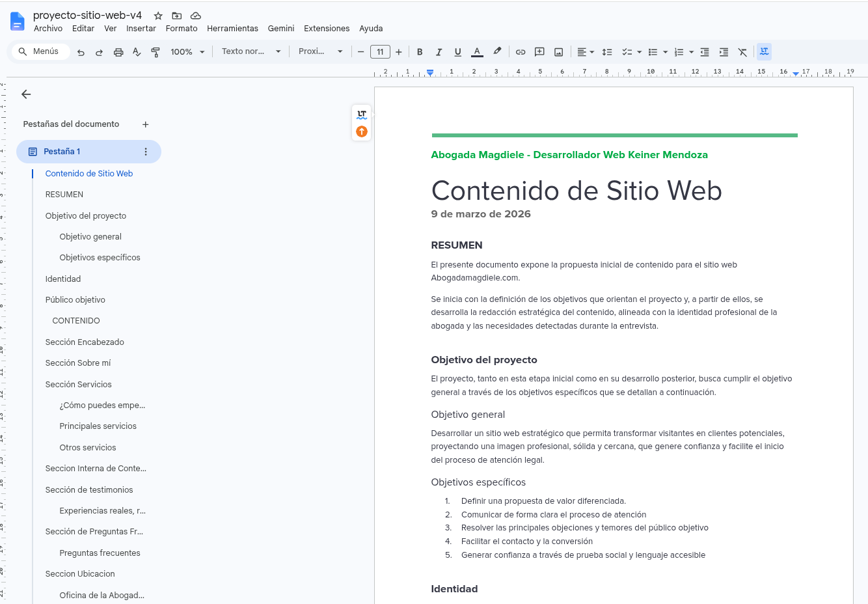Search the menus with Menús box
The width and height of the screenshot is (868, 604).
41,51
